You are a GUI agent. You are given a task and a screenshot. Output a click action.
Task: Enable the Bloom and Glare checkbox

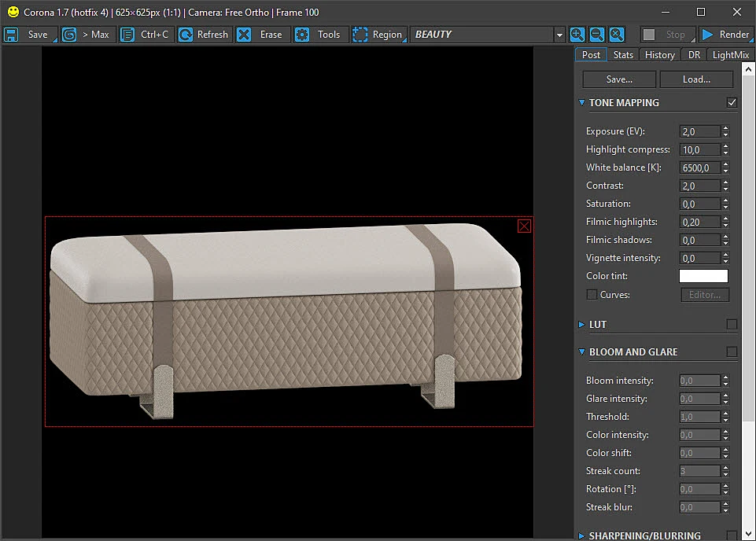click(732, 352)
